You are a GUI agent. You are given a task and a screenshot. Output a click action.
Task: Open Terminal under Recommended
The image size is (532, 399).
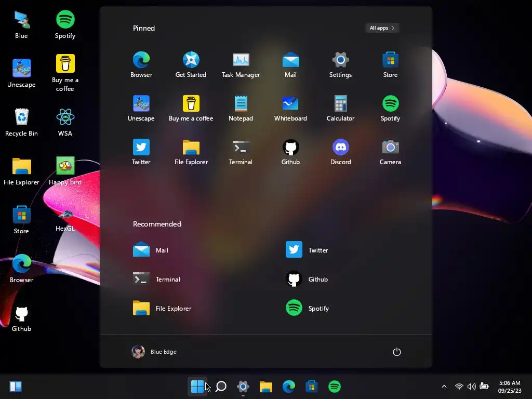click(156, 279)
